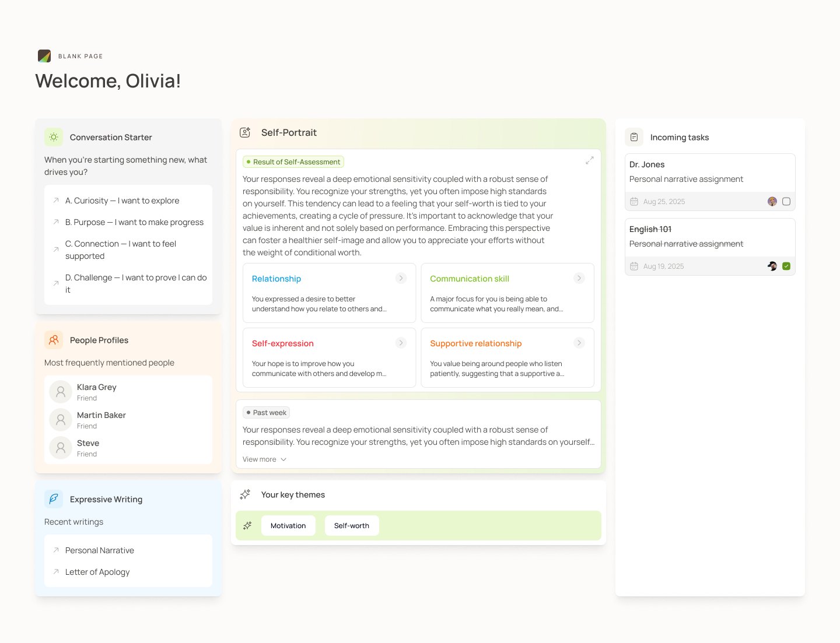Choose answer D. Challenge — I want to prove
The width and height of the screenshot is (840, 643).
click(x=128, y=283)
